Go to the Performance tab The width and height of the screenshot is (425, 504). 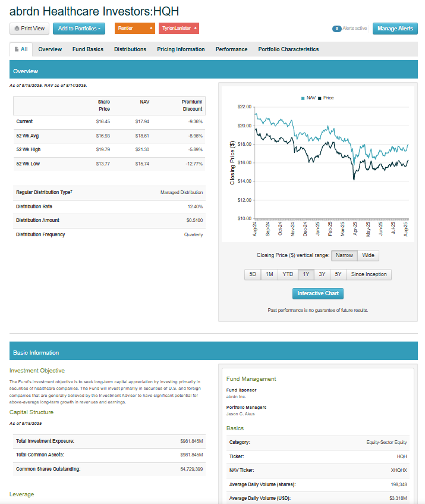[x=231, y=49]
